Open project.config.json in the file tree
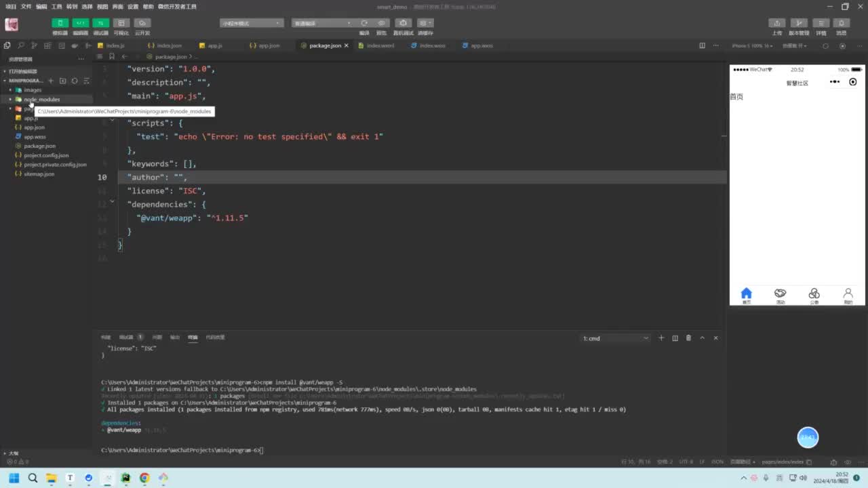 tap(46, 155)
